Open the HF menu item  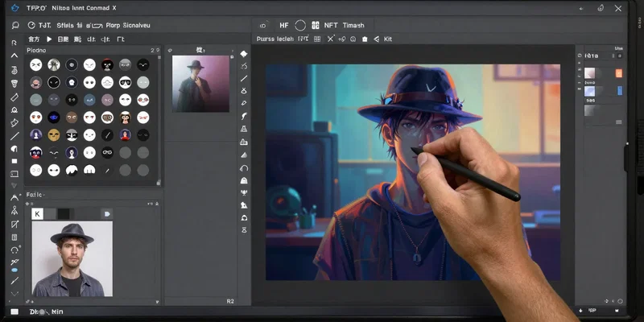point(284,26)
